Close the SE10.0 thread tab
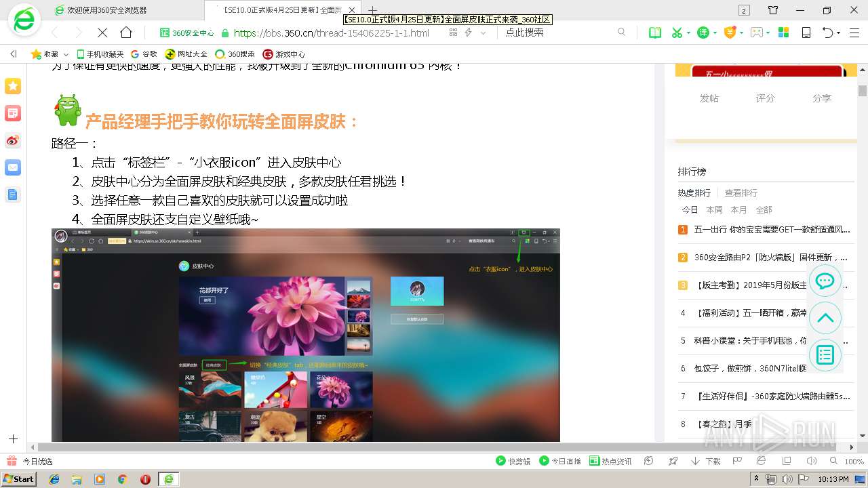The image size is (868, 488). pyautogui.click(x=353, y=10)
